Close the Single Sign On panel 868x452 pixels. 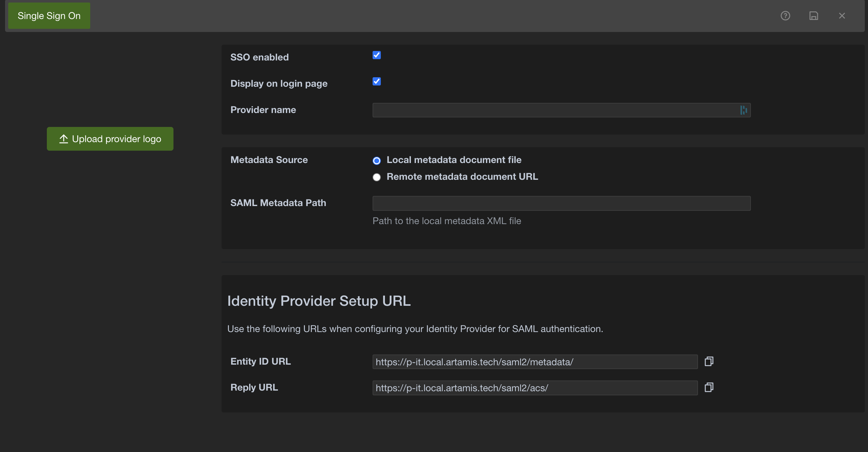pos(842,16)
